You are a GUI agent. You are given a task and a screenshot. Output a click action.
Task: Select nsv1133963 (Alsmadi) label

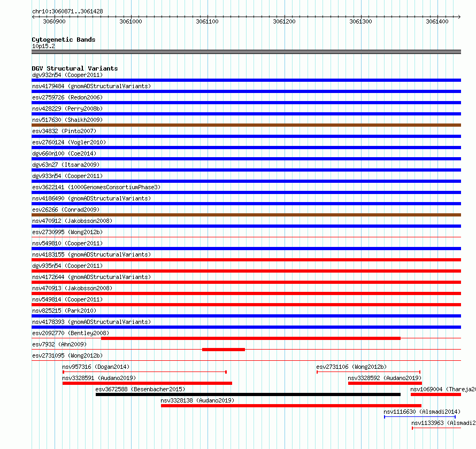[443, 423]
